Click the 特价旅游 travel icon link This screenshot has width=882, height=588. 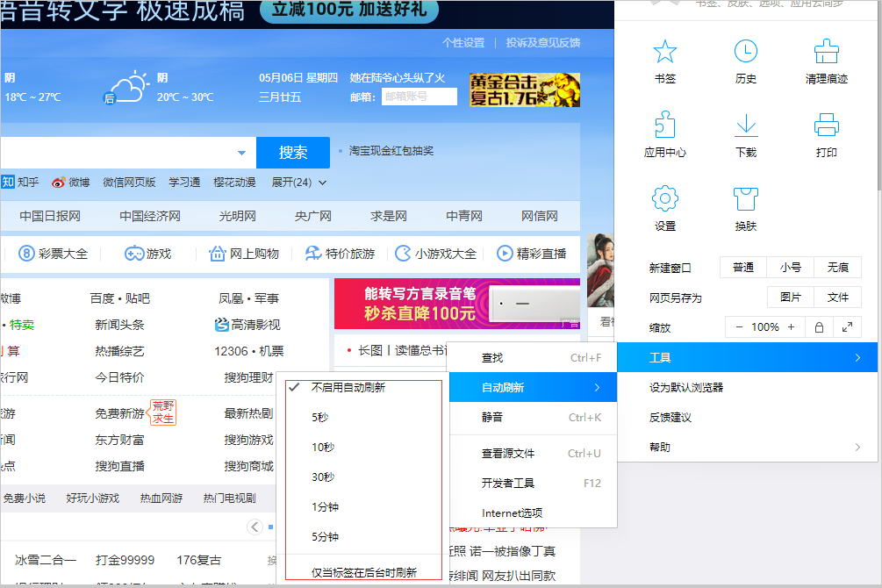coord(313,254)
